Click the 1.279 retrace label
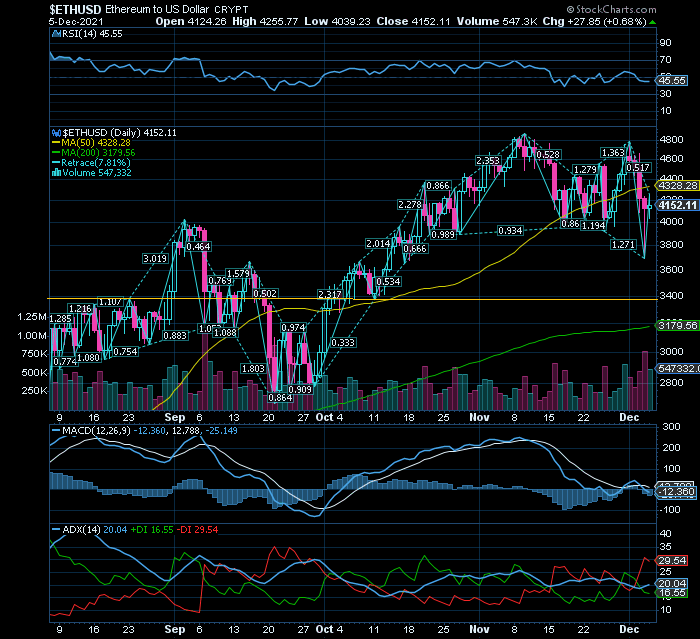This screenshot has width=700, height=639. point(585,170)
